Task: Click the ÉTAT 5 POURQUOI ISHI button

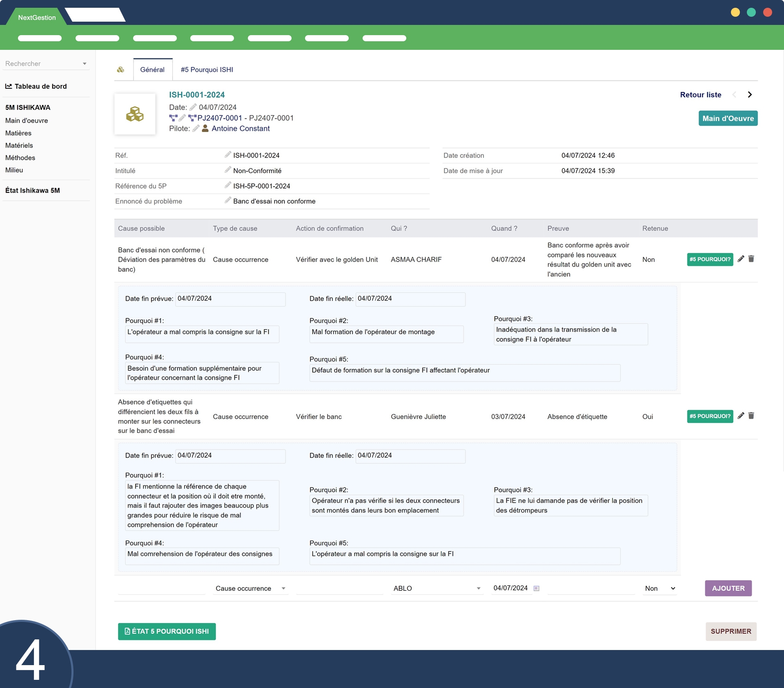Action: tap(167, 631)
